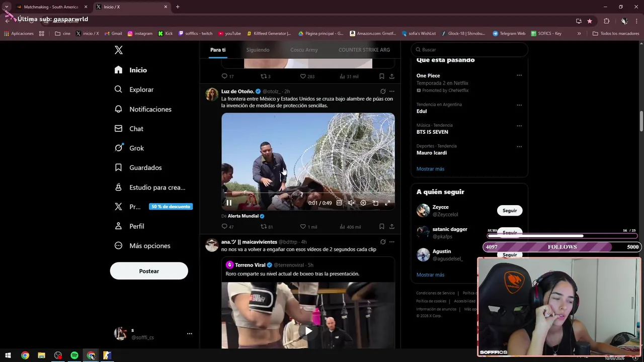Switch to the Siguiendo tab
The image size is (644, 362).
[258, 50]
